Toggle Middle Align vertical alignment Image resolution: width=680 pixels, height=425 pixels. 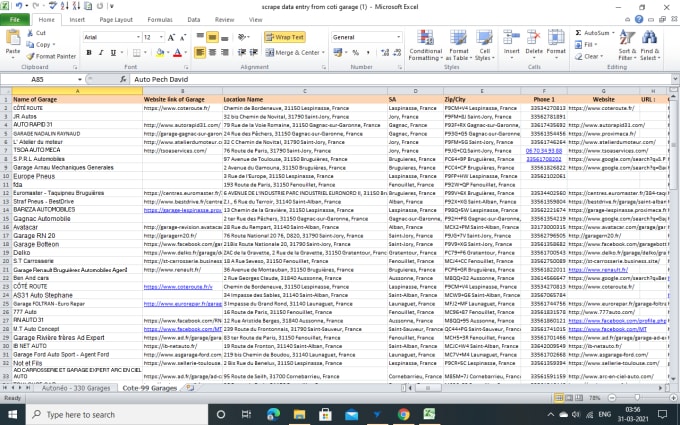click(212, 37)
